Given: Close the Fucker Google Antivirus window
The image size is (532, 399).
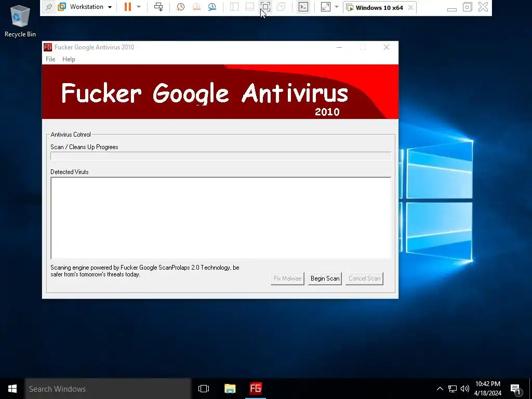Looking at the screenshot, I should [387, 47].
